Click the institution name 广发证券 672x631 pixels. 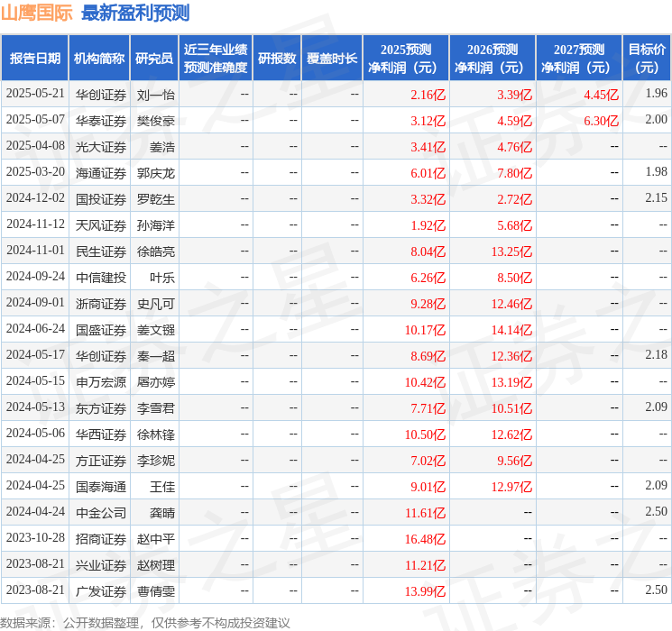click(x=101, y=591)
